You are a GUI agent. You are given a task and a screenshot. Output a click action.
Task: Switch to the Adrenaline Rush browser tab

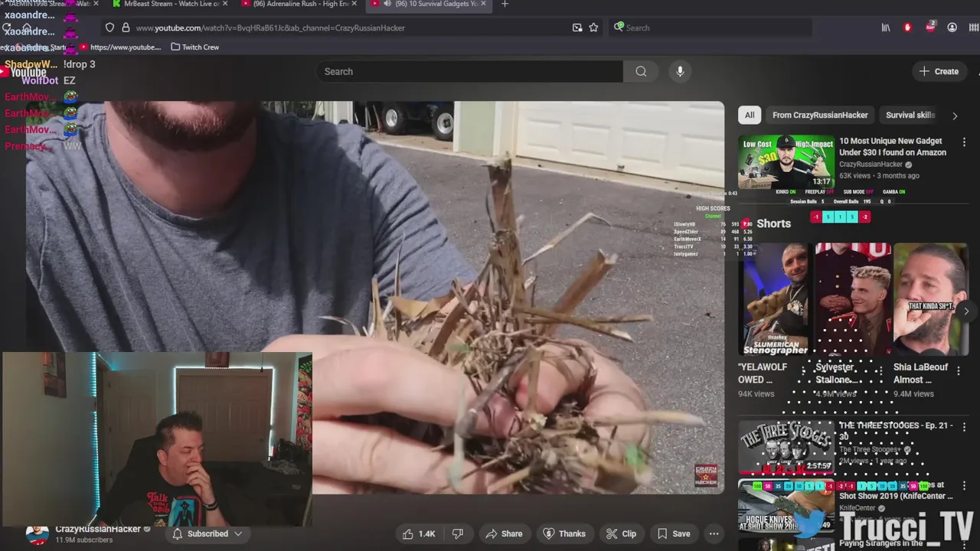(x=297, y=4)
